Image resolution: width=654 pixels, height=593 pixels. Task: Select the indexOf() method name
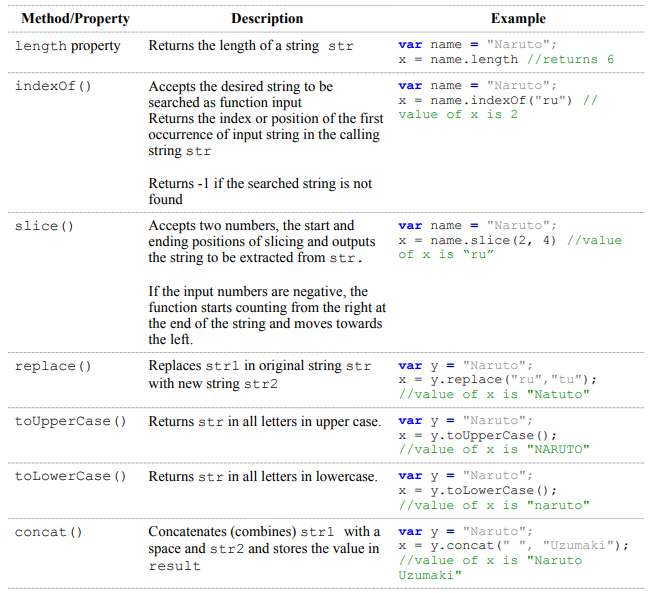pos(53,86)
